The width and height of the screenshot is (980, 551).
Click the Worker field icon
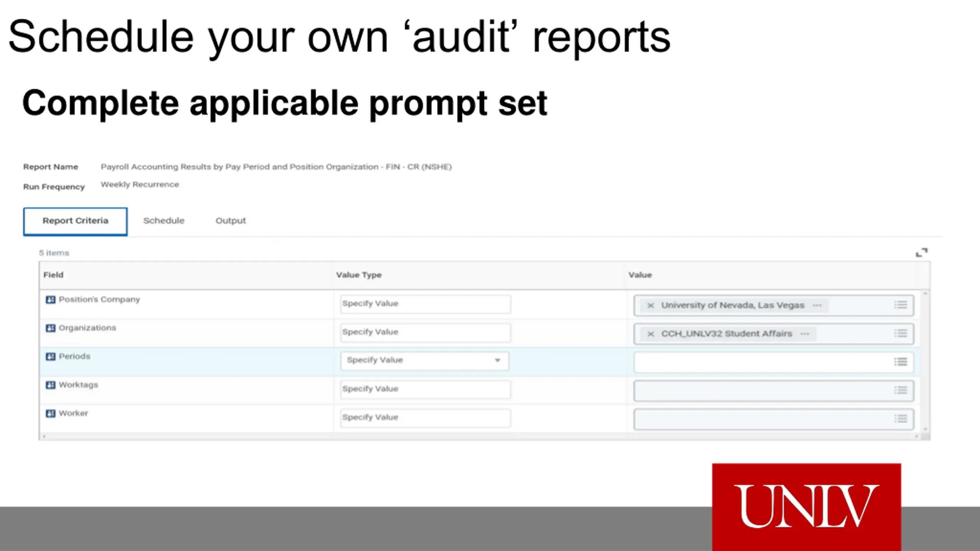click(51, 414)
